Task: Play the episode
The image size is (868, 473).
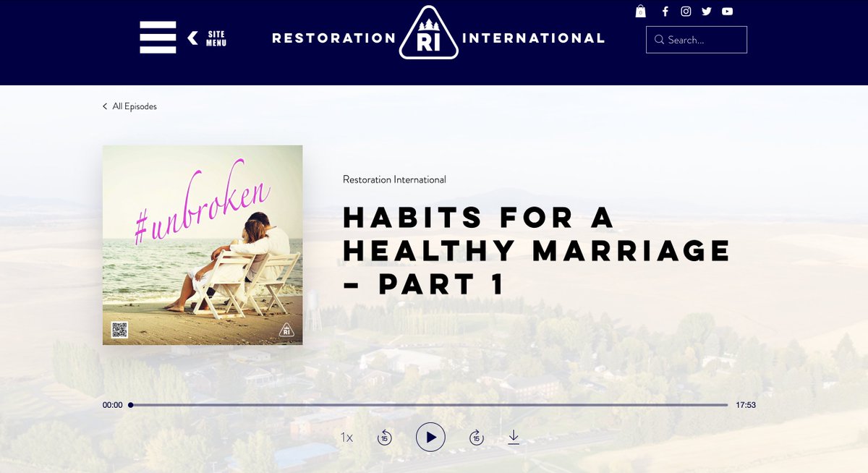Action: click(x=430, y=438)
